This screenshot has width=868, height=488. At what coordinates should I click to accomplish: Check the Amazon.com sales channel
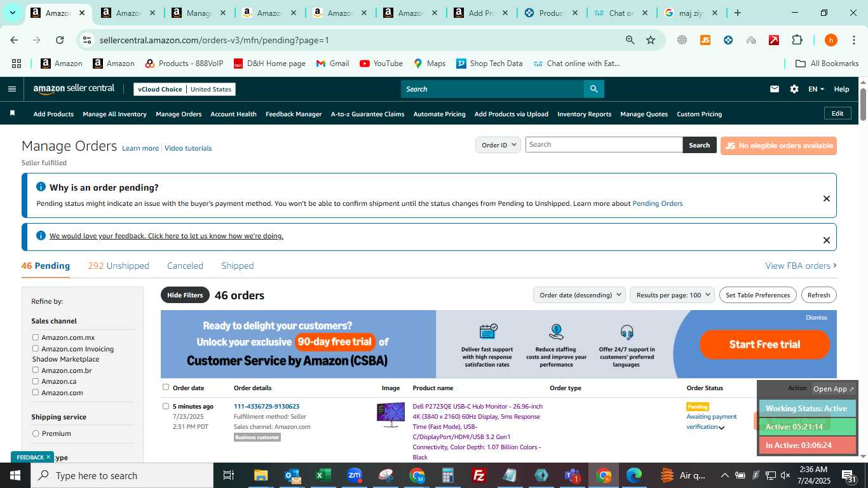[x=36, y=392]
